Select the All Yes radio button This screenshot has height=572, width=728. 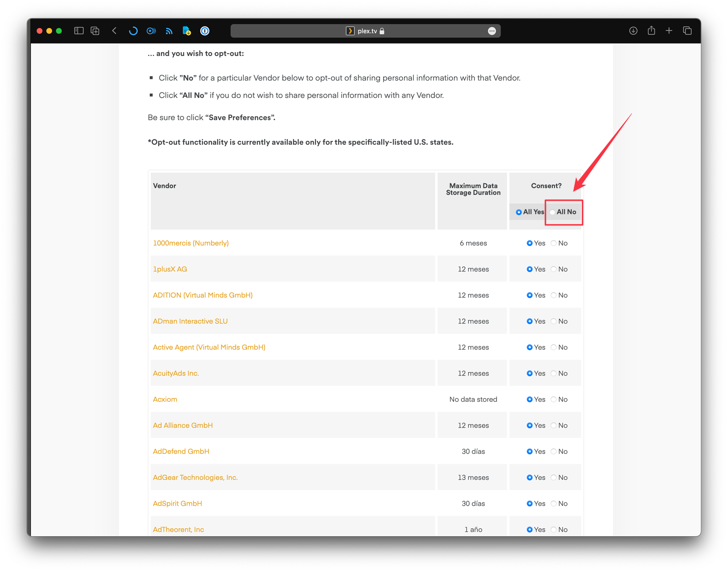pyautogui.click(x=519, y=212)
